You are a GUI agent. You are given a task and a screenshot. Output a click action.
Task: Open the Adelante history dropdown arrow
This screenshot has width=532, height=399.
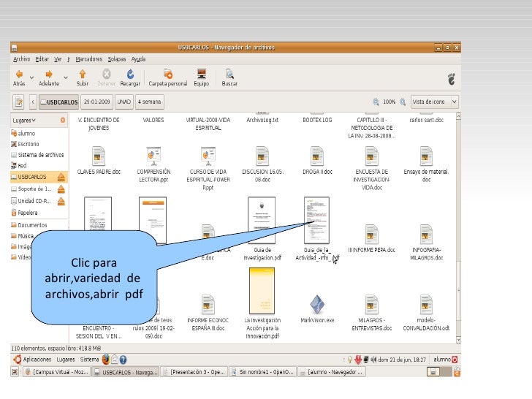pos(66,77)
